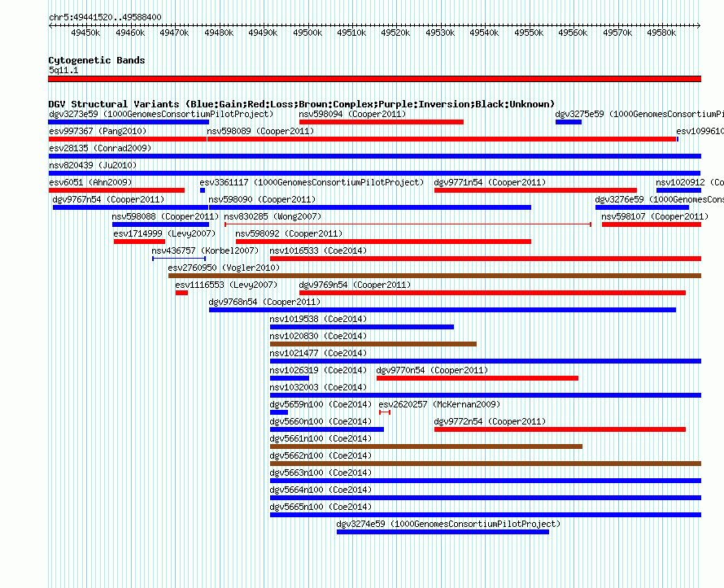Click the DGV Structural Variants track title
This screenshot has height=588, width=724.
coord(302,104)
